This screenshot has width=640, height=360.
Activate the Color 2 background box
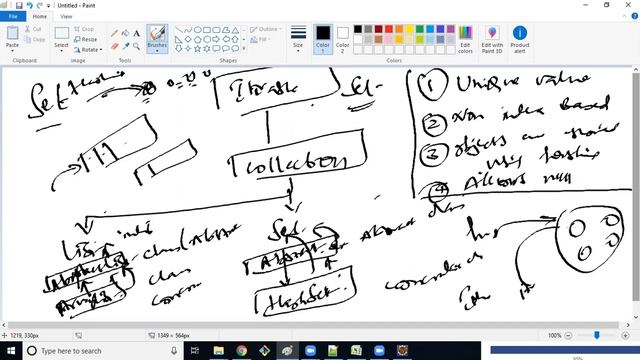pyautogui.click(x=342, y=39)
